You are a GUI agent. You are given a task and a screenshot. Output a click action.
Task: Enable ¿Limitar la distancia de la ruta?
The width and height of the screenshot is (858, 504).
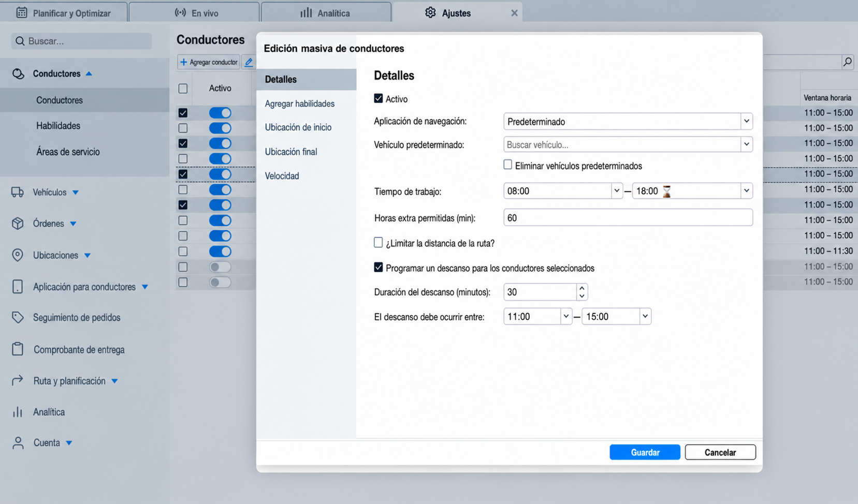click(x=379, y=242)
